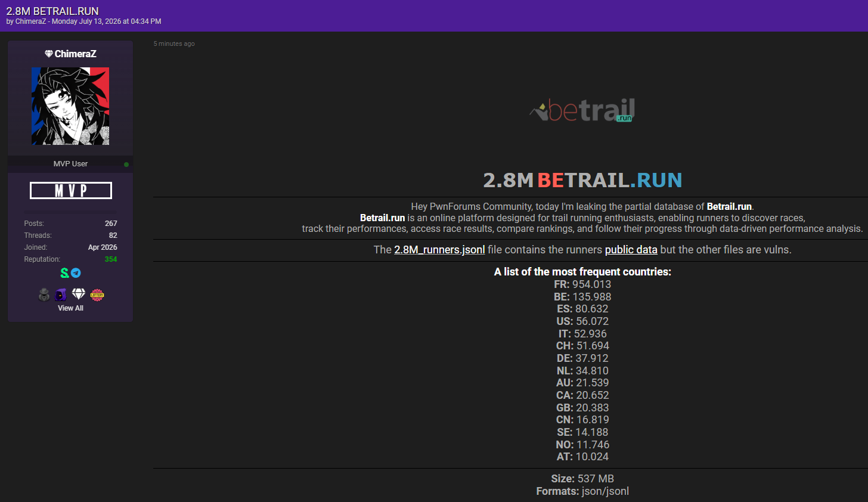Click the Posts count 267

[111, 224]
